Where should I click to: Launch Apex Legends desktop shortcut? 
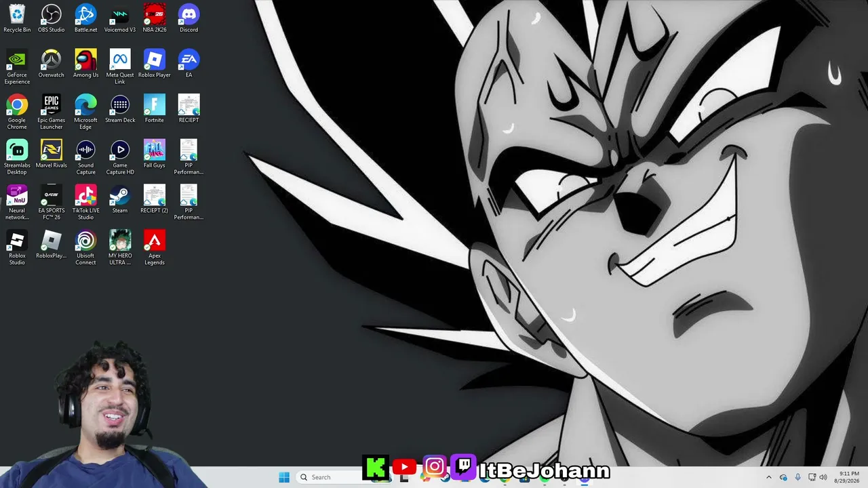tap(155, 248)
